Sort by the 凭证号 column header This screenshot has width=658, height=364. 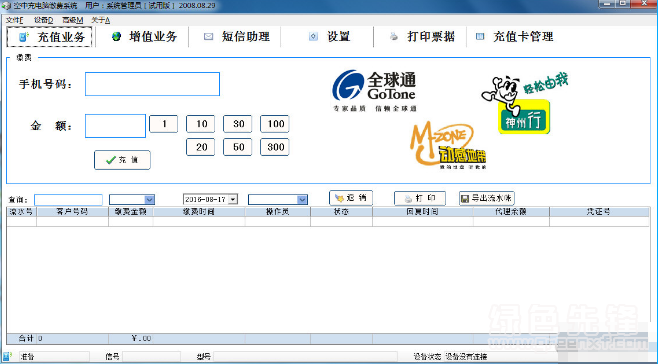coord(599,212)
